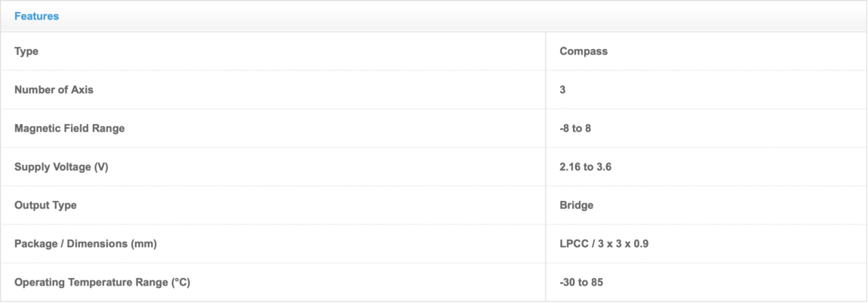868x303 pixels.
Task: Click the -8 minimum magnetic field value
Action: [x=565, y=128]
